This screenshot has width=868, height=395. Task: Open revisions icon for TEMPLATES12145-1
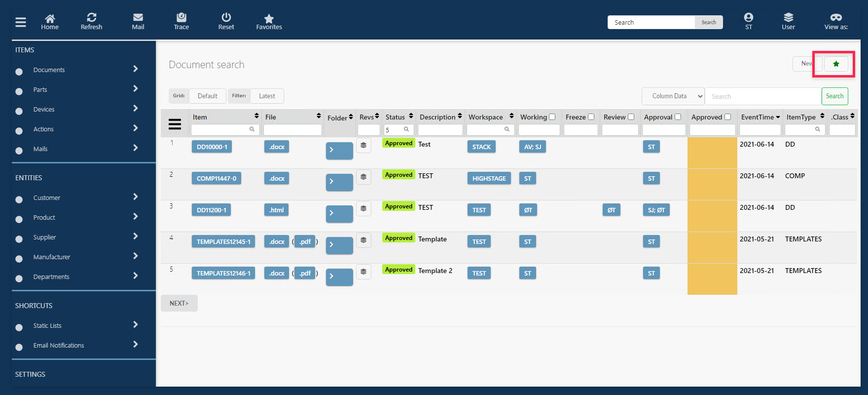363,240
